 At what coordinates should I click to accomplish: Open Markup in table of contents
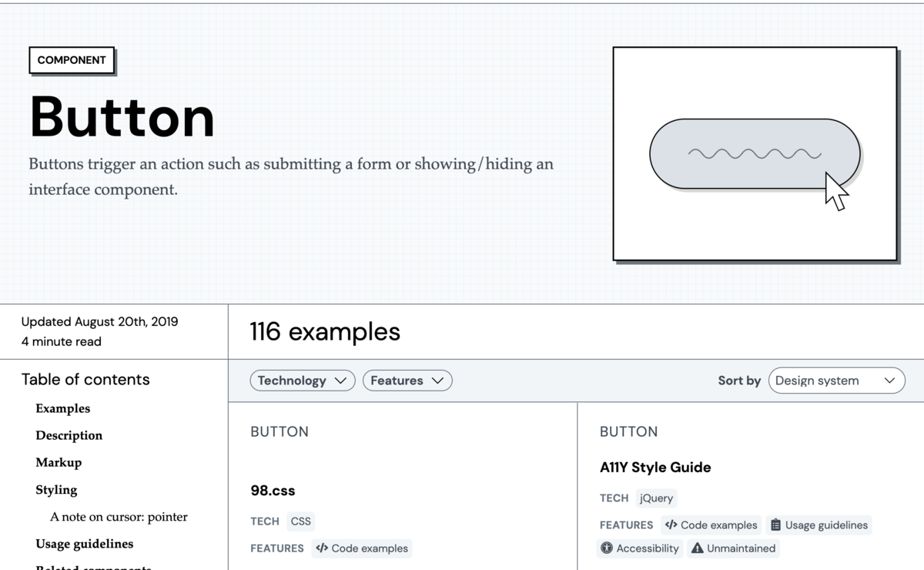point(59,462)
